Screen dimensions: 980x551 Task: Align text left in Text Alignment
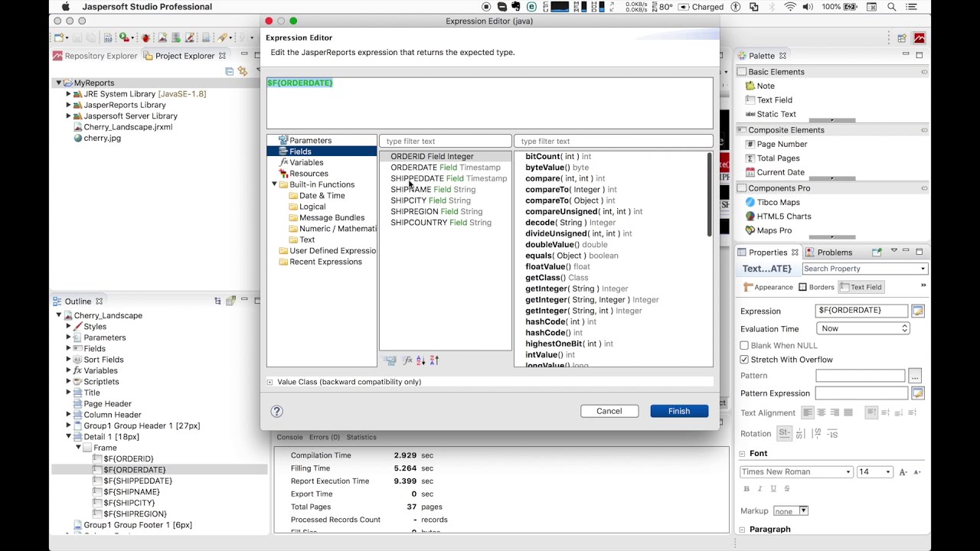click(808, 412)
